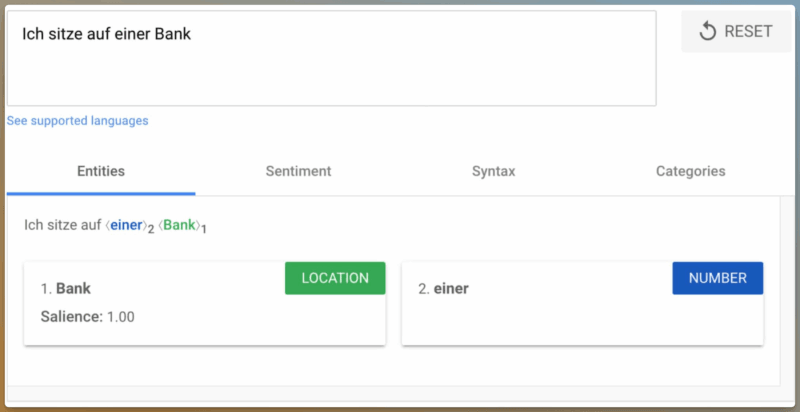
Task: Switch to the Sentiment tab
Action: pyautogui.click(x=298, y=171)
